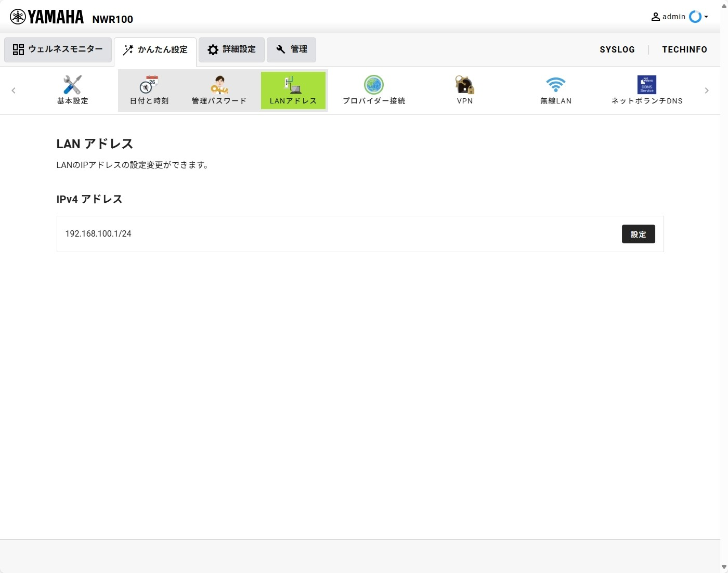Screen dimensions: 728x573
Task: Open the SYSLOG page
Action: pyautogui.click(x=617, y=49)
